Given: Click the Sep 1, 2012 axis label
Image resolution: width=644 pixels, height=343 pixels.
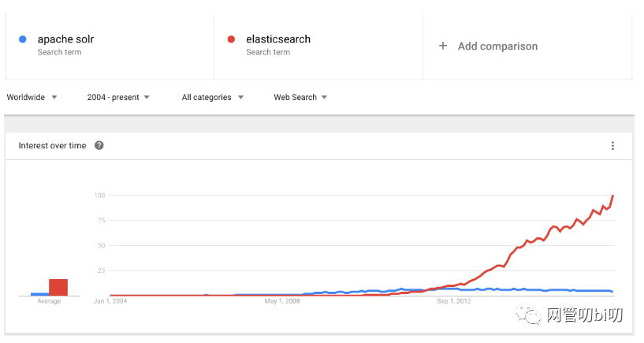Looking at the screenshot, I should 453,300.
